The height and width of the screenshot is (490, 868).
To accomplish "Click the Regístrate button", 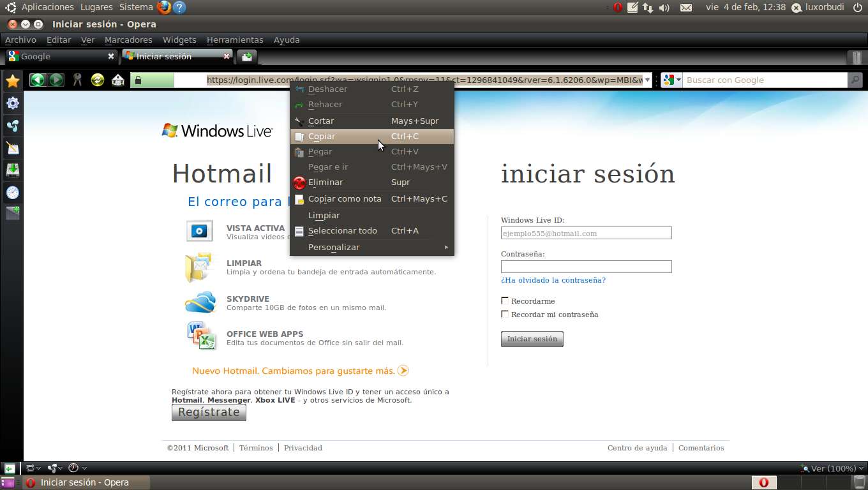I will [209, 412].
